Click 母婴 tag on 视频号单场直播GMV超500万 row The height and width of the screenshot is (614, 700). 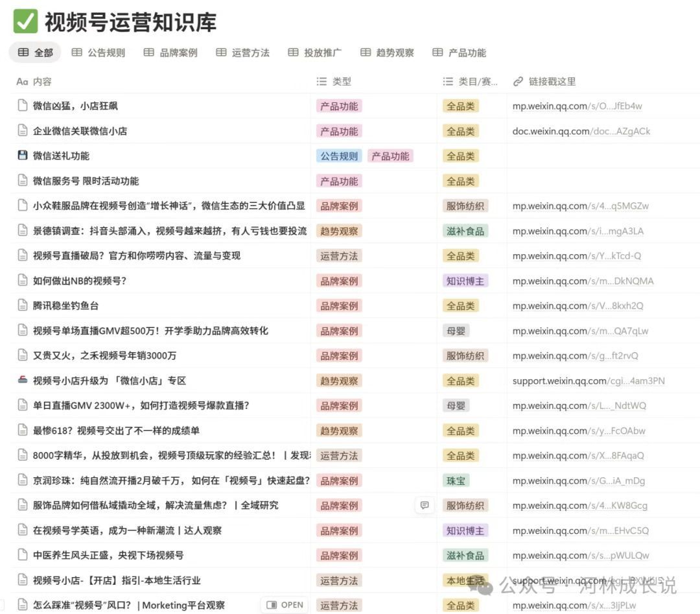pyautogui.click(x=456, y=331)
